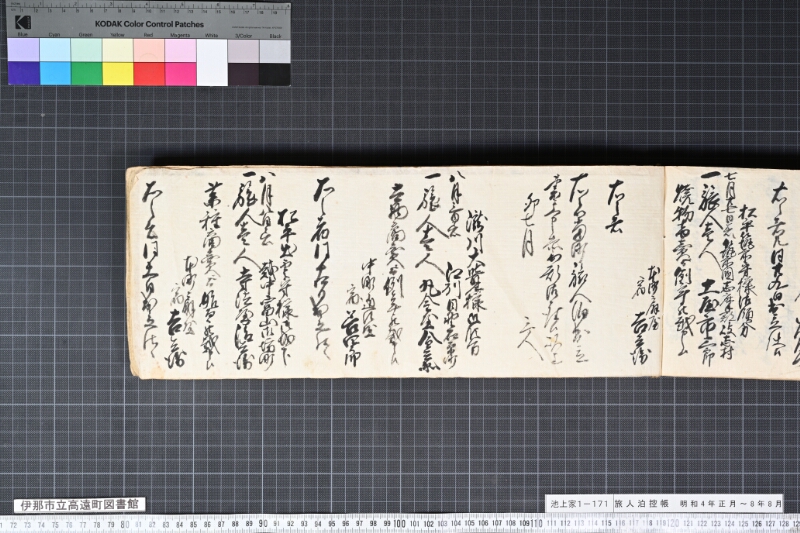Pick the saturated green patch

coord(87,73)
